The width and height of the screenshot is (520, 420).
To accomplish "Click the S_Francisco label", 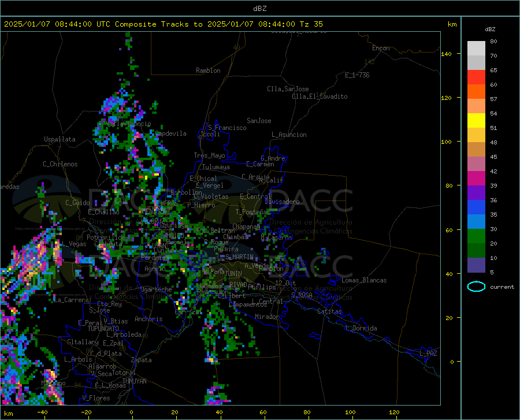I will [227, 128].
